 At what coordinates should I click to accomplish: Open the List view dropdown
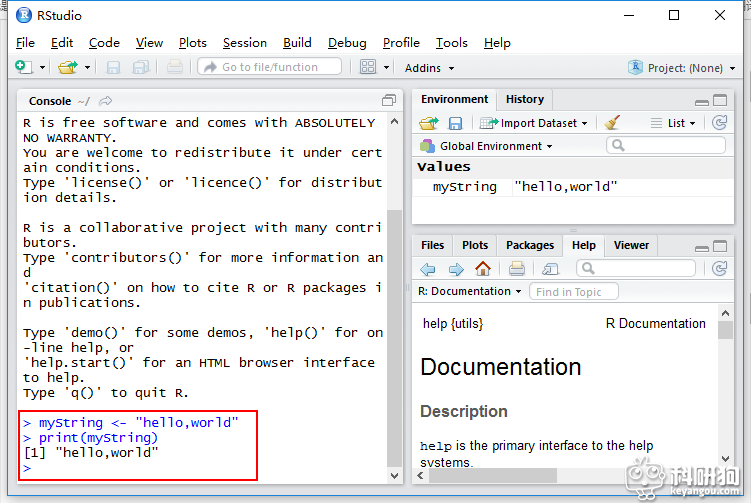tap(672, 123)
